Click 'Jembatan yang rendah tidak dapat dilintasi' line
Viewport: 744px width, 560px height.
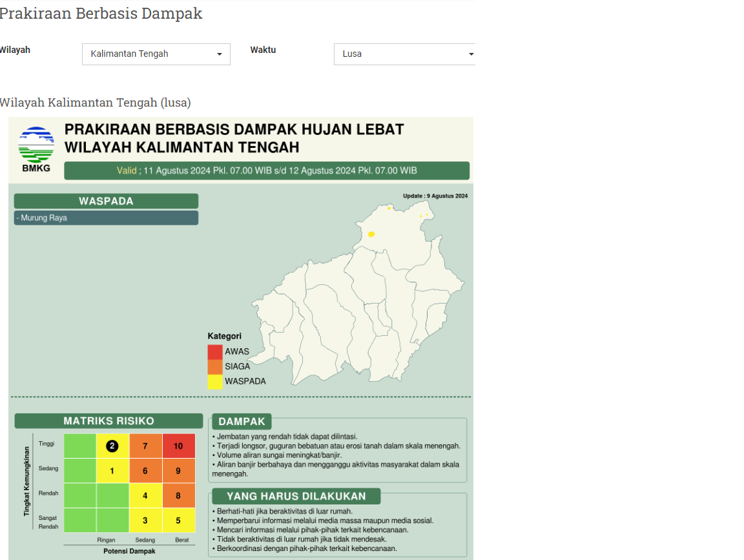(x=285, y=437)
